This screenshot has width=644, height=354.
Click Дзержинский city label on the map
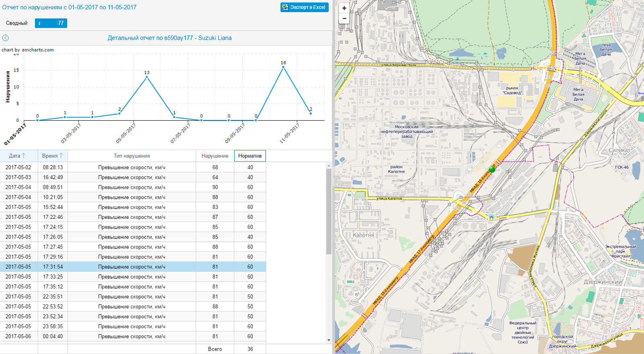click(x=603, y=282)
